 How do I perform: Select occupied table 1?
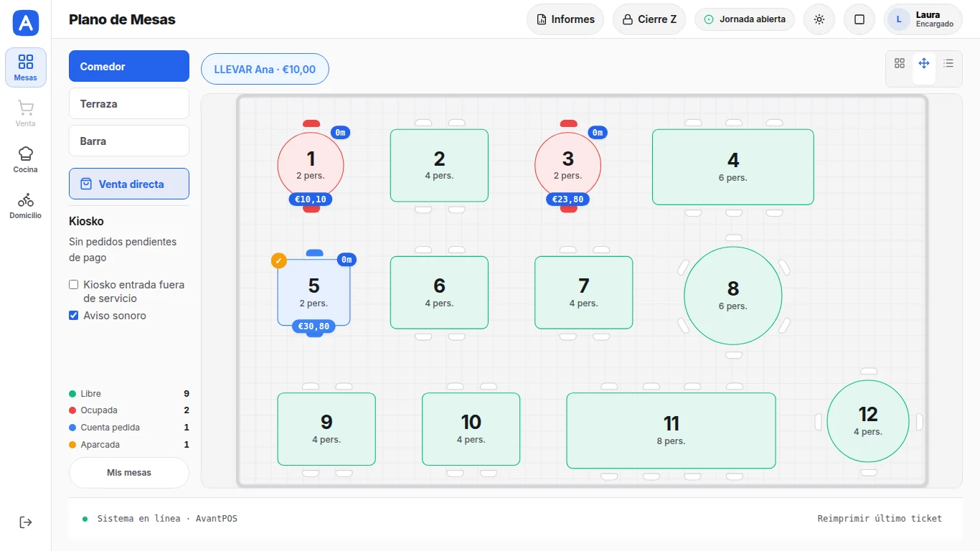[x=311, y=165]
